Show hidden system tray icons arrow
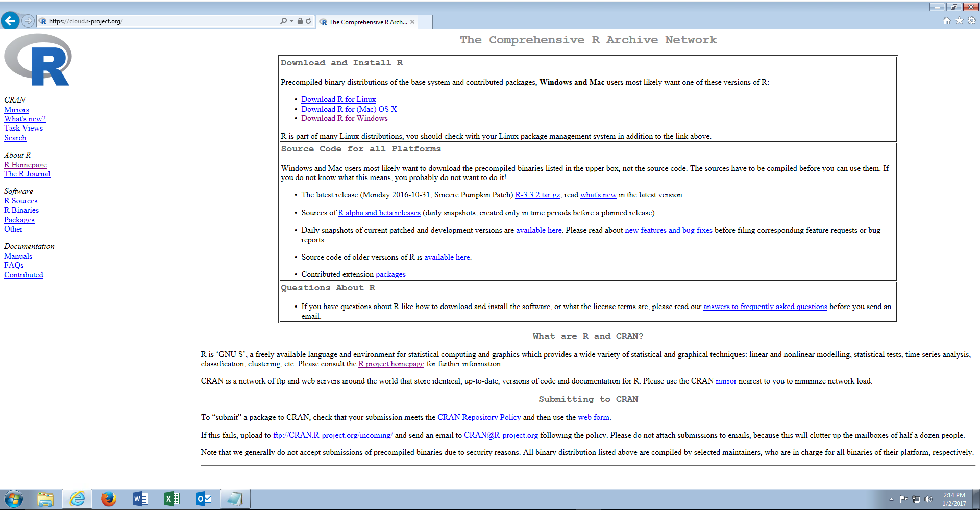 point(891,499)
